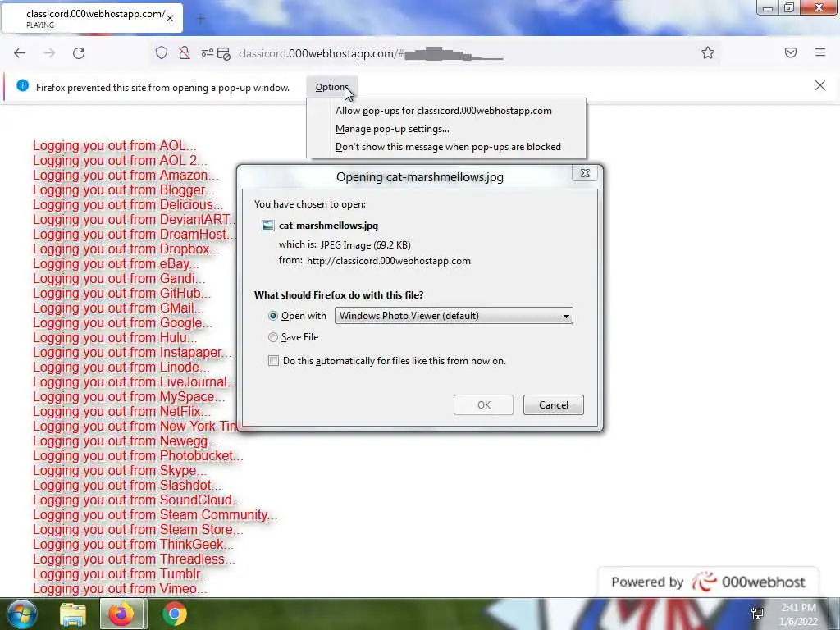The image size is (840, 630).
Task: Click the text Logging you out from Google
Action: point(122,323)
